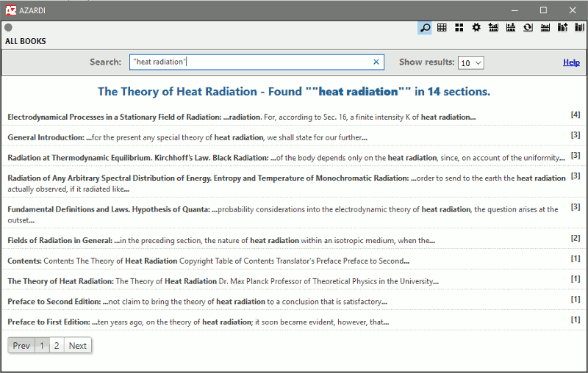Click the [4] hit count on first result
The width and height of the screenshot is (588, 373).
click(576, 115)
